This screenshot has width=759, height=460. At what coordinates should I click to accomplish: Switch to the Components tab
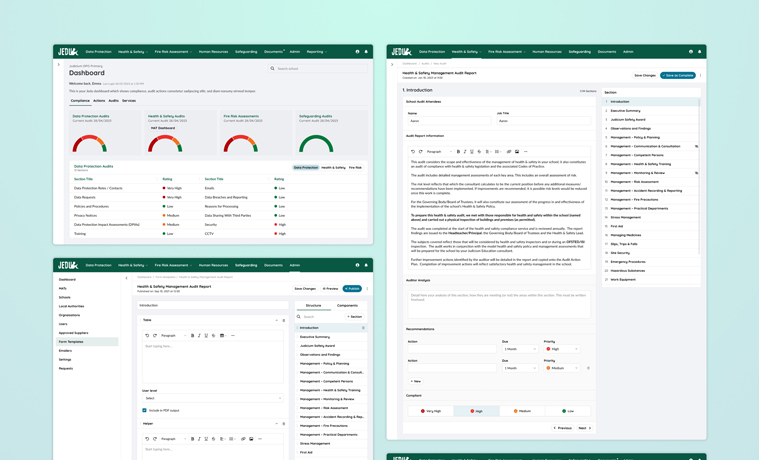click(x=347, y=306)
